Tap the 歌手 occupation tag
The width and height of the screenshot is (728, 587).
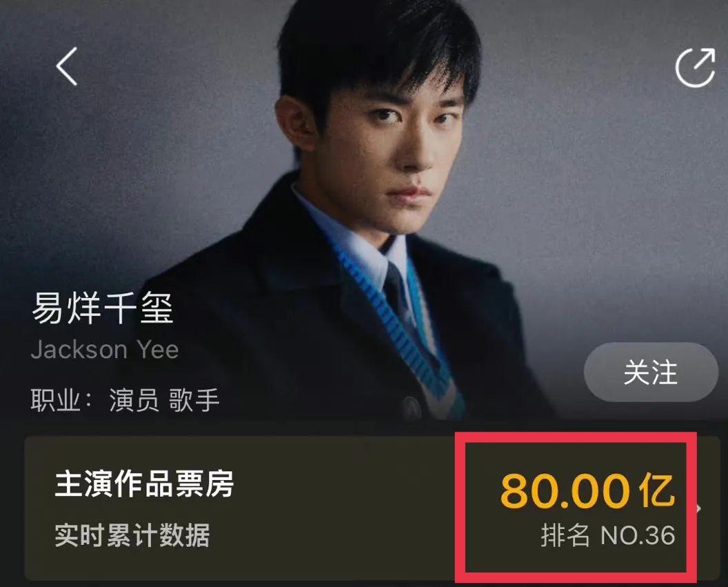pos(194,400)
